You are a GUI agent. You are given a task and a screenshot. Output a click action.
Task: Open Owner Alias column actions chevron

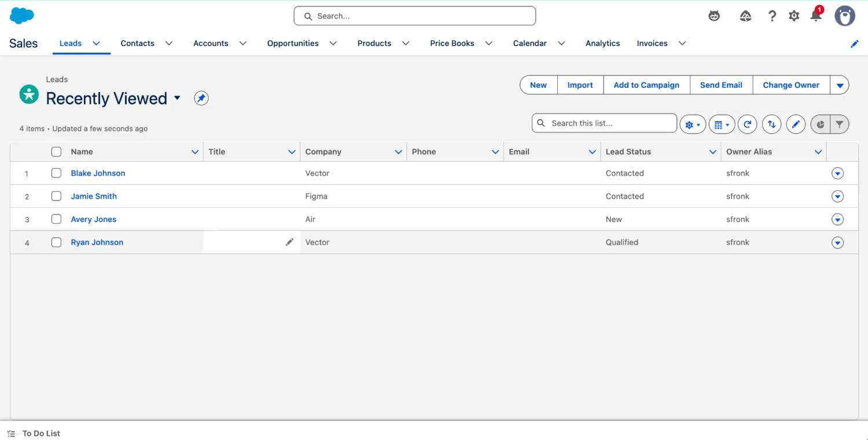coord(818,152)
